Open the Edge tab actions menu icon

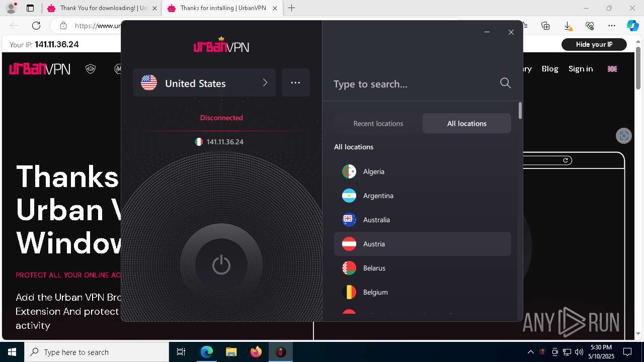point(30,8)
